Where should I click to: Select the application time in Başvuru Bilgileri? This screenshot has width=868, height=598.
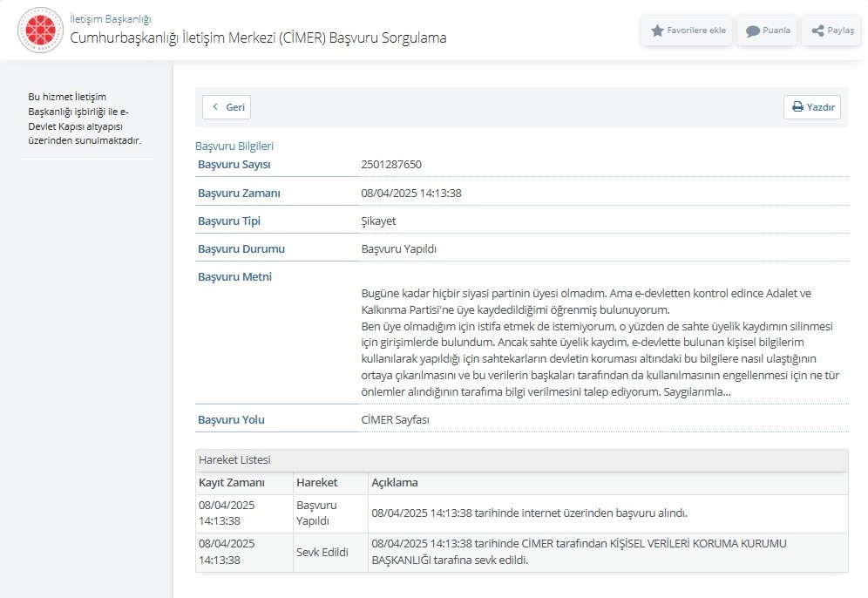pos(411,194)
